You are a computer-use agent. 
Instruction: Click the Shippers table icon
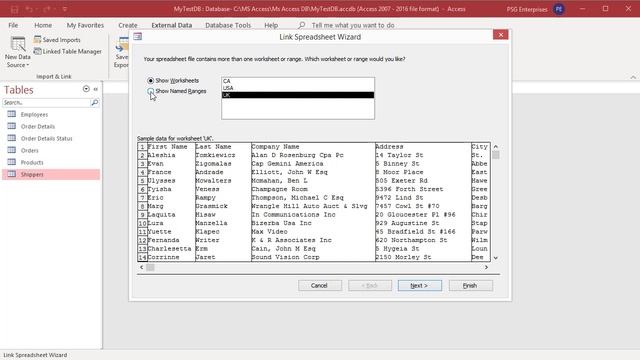coord(12,174)
